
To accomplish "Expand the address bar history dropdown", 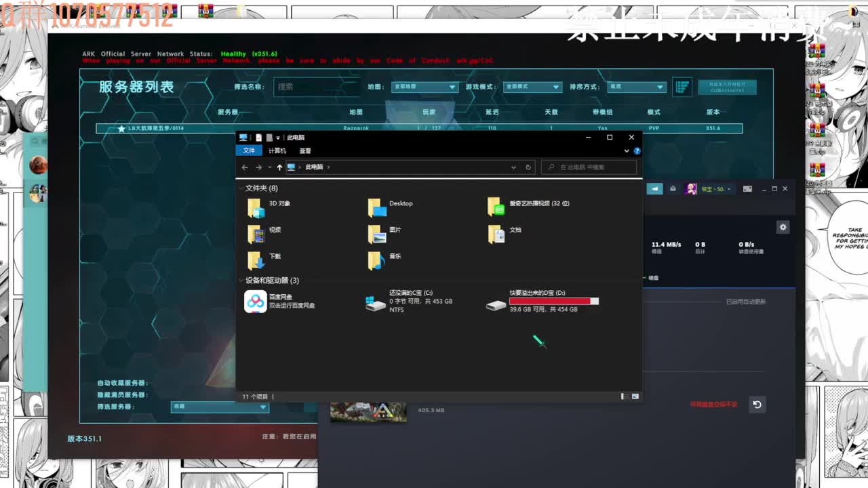I will coord(513,167).
